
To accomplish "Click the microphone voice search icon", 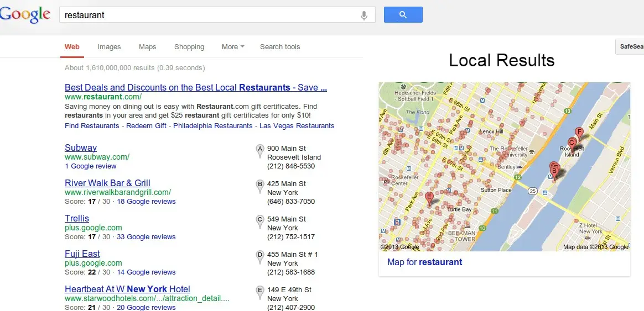I will pos(364,15).
